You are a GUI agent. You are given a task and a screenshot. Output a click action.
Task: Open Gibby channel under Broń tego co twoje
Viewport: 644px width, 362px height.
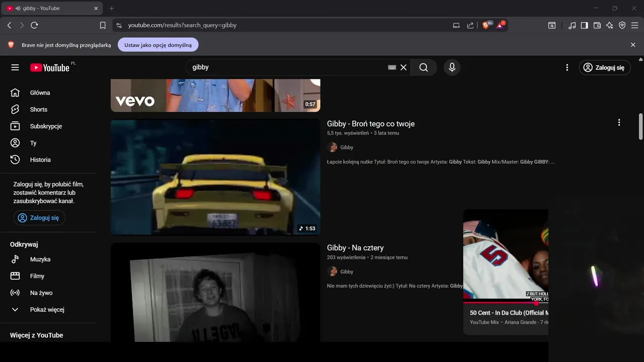(x=347, y=147)
